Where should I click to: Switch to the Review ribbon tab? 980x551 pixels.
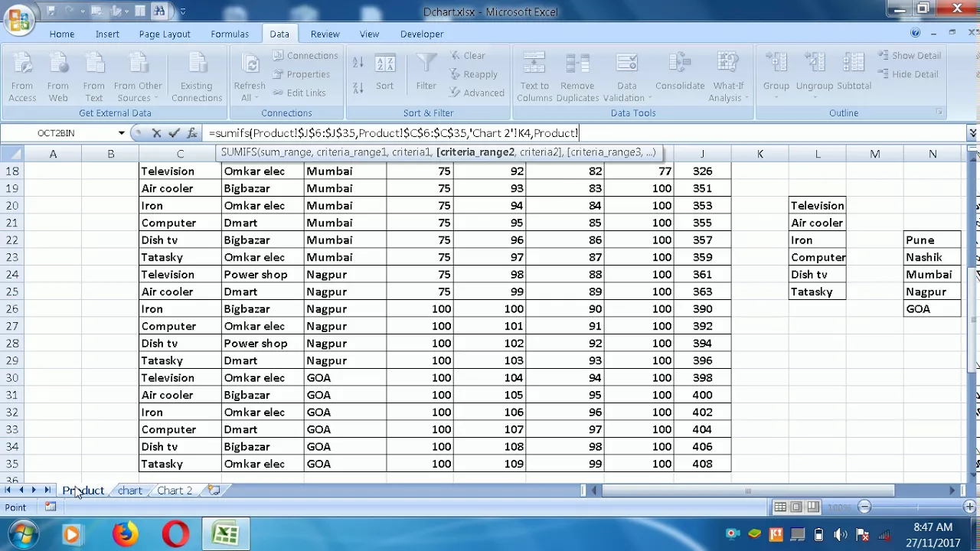(325, 34)
